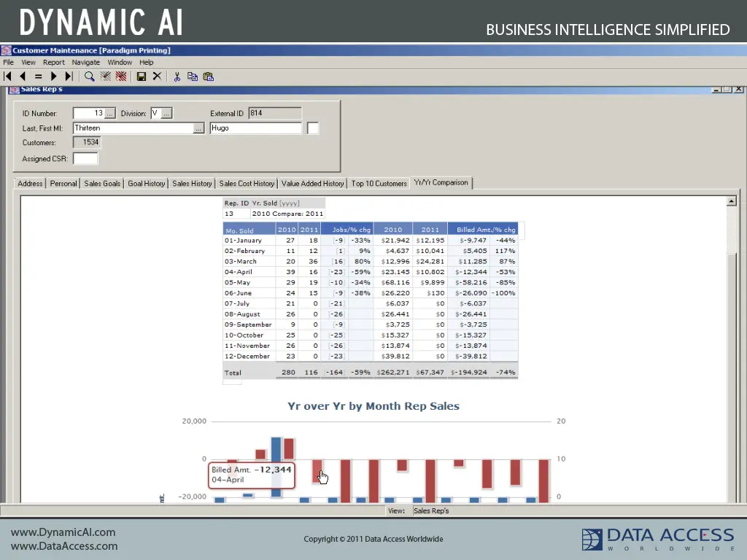Click the Mo. Sold column header

pos(249,230)
